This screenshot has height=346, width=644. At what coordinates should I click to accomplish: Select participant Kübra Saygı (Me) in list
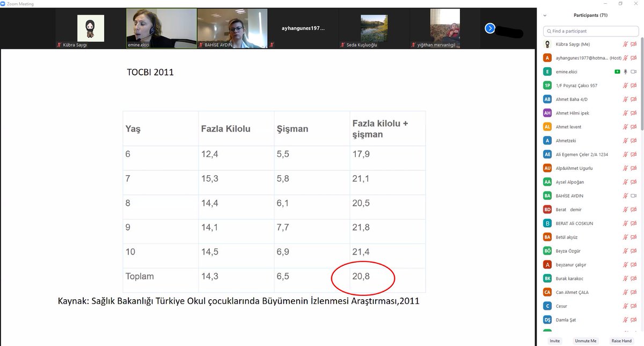pos(590,44)
